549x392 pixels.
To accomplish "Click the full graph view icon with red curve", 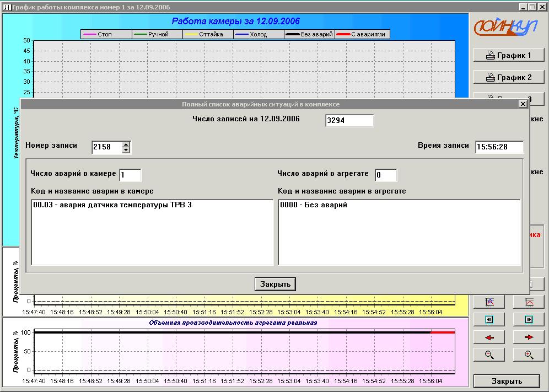I will pyautogui.click(x=529, y=302).
